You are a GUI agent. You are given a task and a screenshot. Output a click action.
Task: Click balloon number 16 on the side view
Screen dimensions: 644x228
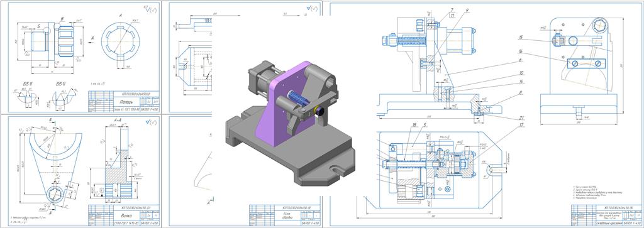[x=520, y=52]
